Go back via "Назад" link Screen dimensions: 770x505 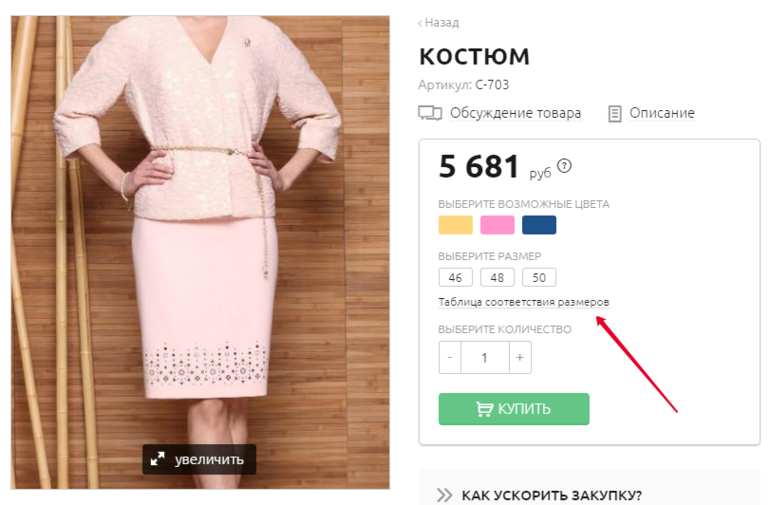[x=439, y=23]
